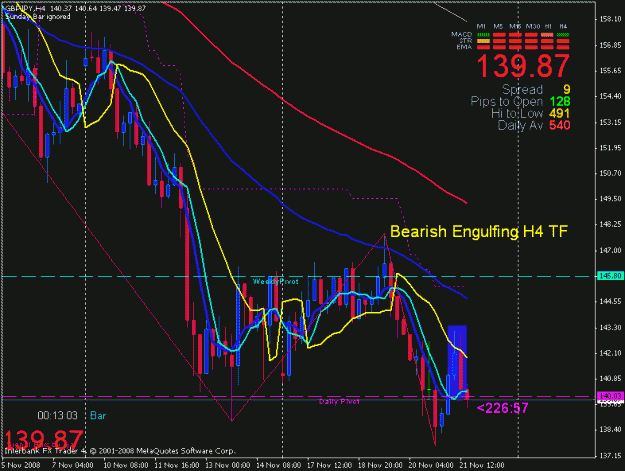The image size is (625, 471).
Task: Click the 7 Nov 04:00 date label
Action: pyautogui.click(x=73, y=465)
